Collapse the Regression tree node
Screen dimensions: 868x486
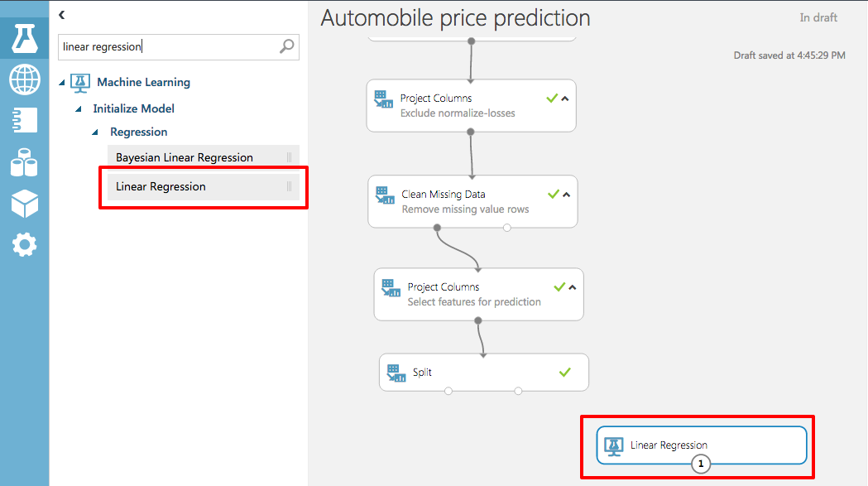click(95, 132)
